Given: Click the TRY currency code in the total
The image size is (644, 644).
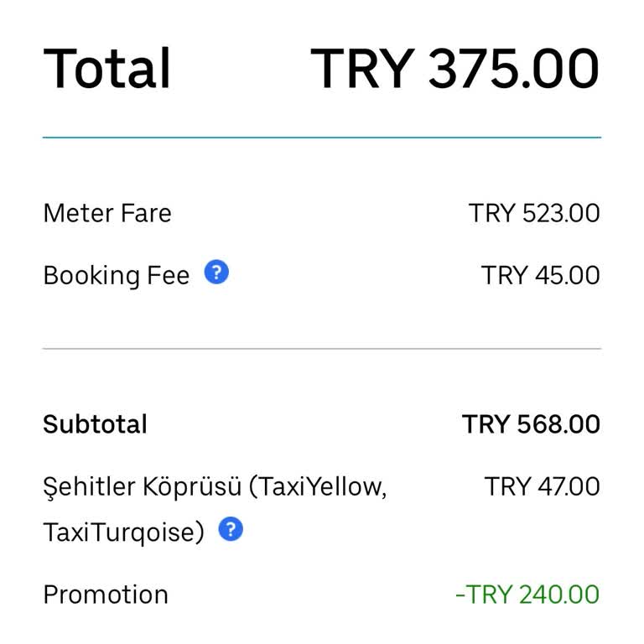Looking at the screenshot, I should tap(364, 69).
